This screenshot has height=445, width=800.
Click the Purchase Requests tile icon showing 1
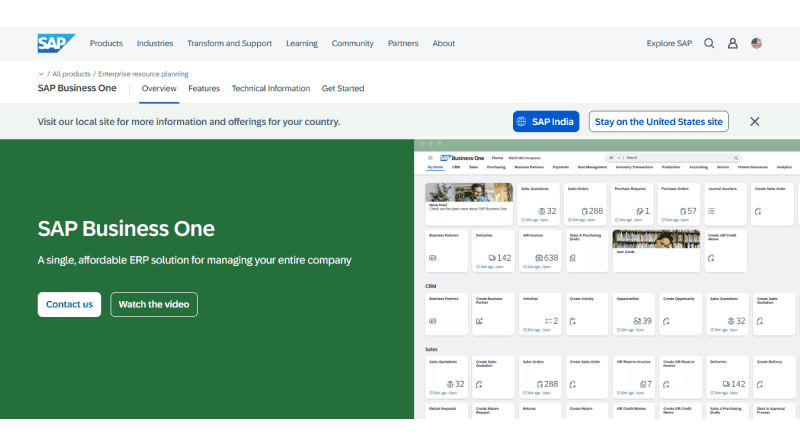point(640,211)
